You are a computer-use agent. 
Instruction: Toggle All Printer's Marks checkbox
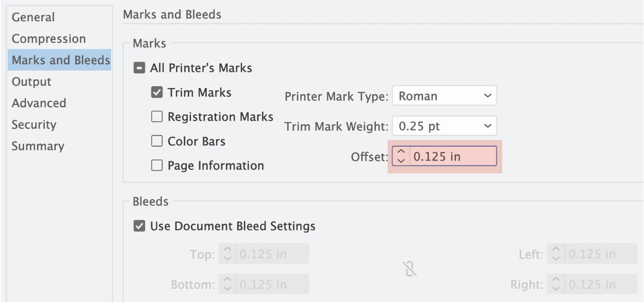click(139, 68)
